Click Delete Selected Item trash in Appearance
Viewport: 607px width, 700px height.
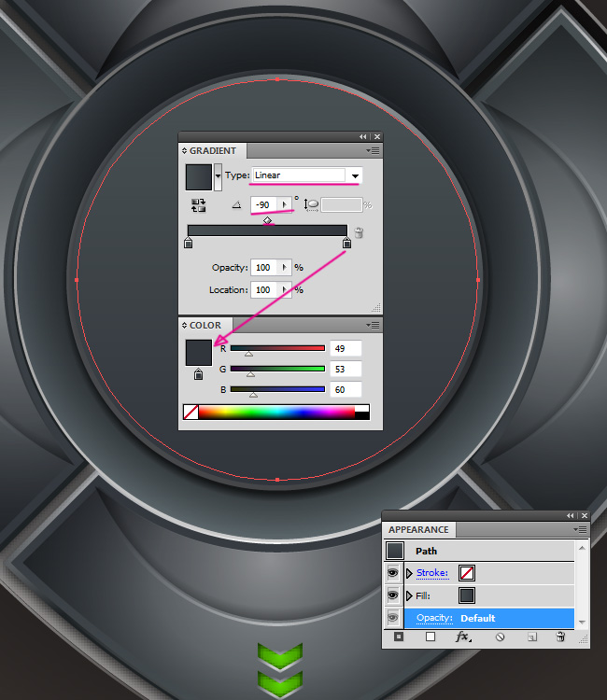560,637
